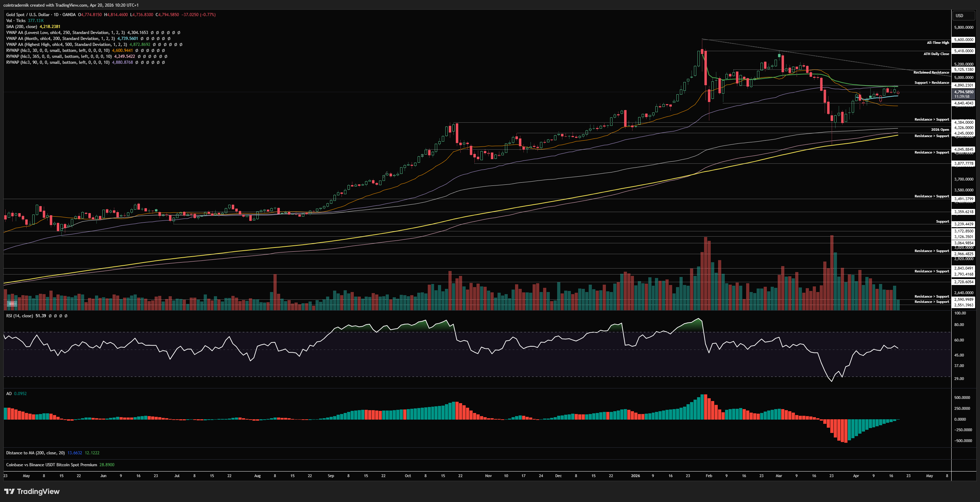Screen dimensions: 980x502
Task: Select the VWAP AA Month indicator legend
Action: pyautogui.click(x=60, y=39)
